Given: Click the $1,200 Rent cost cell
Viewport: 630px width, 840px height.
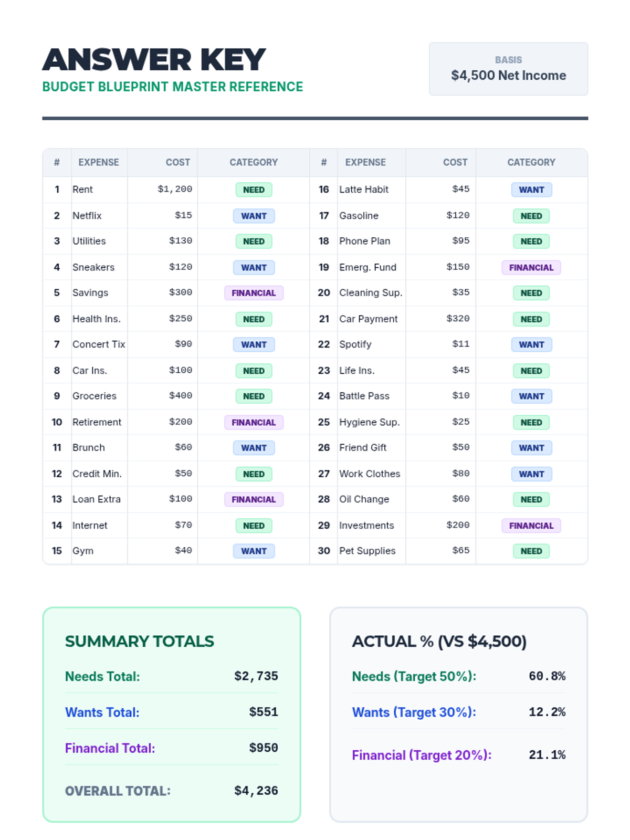Looking at the screenshot, I should click(x=175, y=189).
